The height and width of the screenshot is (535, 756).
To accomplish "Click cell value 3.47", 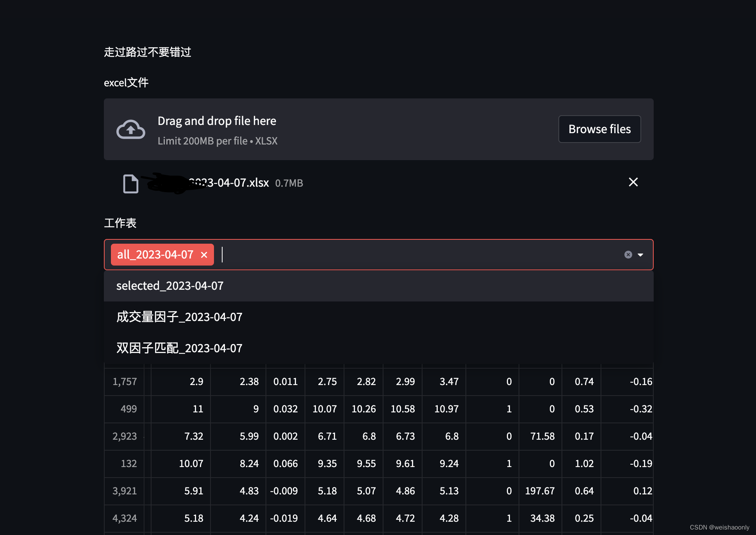I will click(x=444, y=382).
